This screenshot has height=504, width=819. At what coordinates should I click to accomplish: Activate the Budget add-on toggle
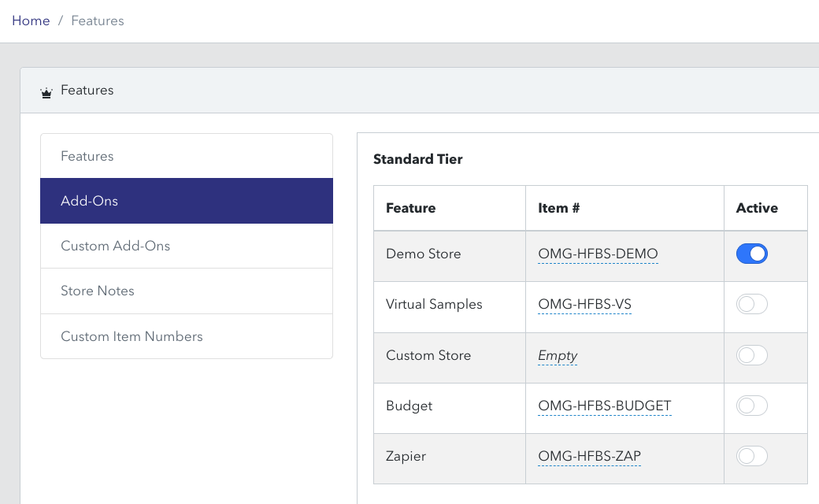click(751, 406)
